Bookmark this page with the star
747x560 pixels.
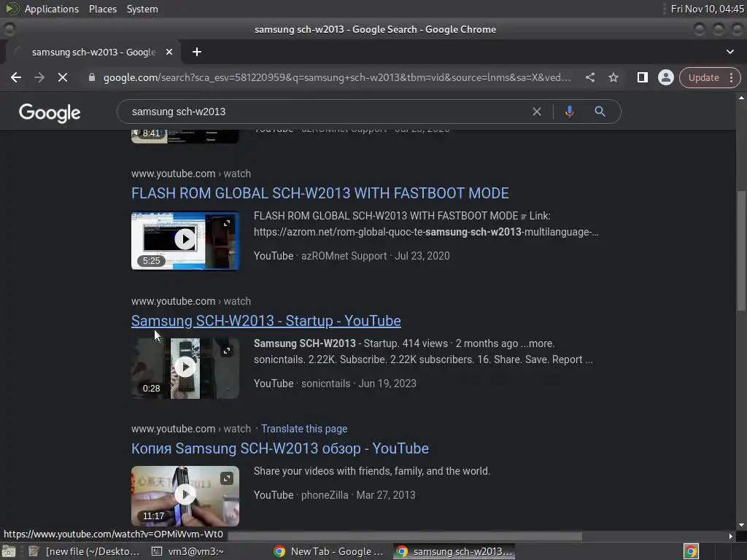pos(613,77)
